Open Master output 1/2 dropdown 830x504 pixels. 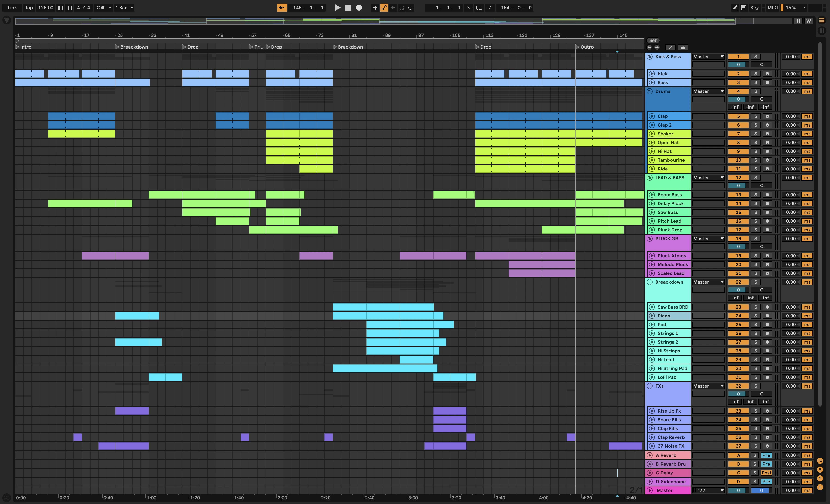pyautogui.click(x=708, y=491)
